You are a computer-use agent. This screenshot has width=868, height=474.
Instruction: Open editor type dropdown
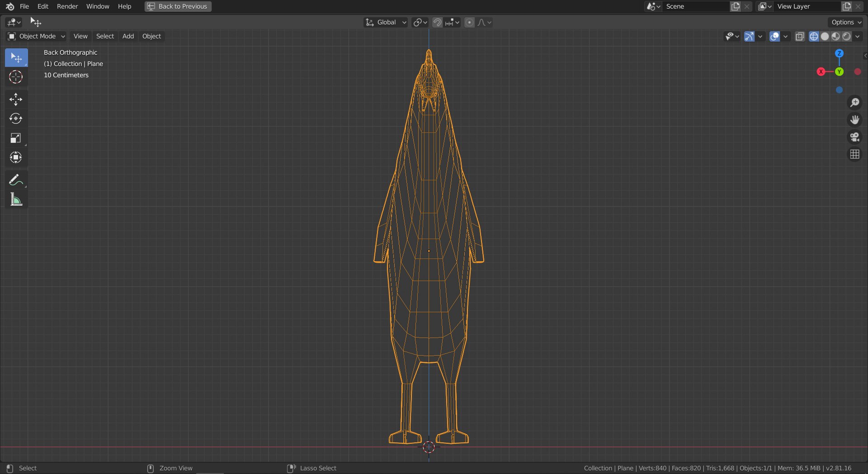(14, 22)
